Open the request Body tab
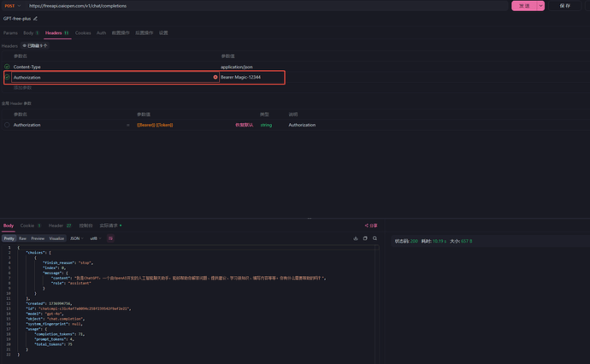The height and width of the screenshot is (364, 590). [x=31, y=32]
